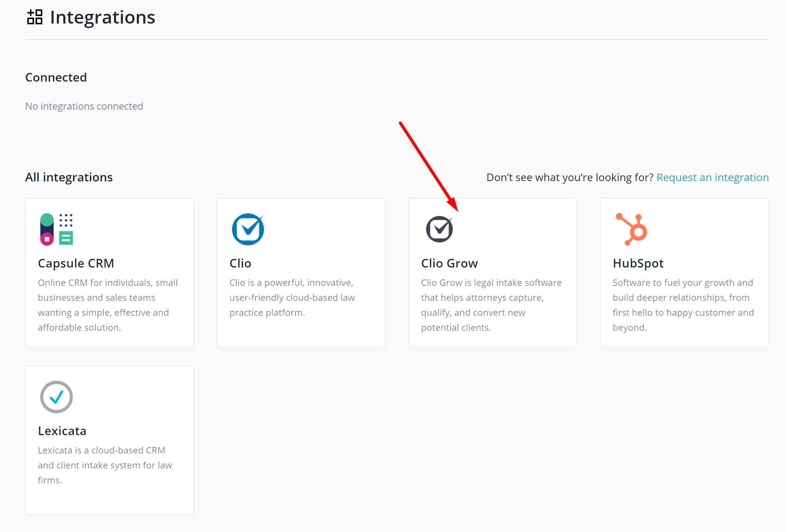Open the Capsule CRM integration card
Screen dimensions: 786x532
pos(109,272)
